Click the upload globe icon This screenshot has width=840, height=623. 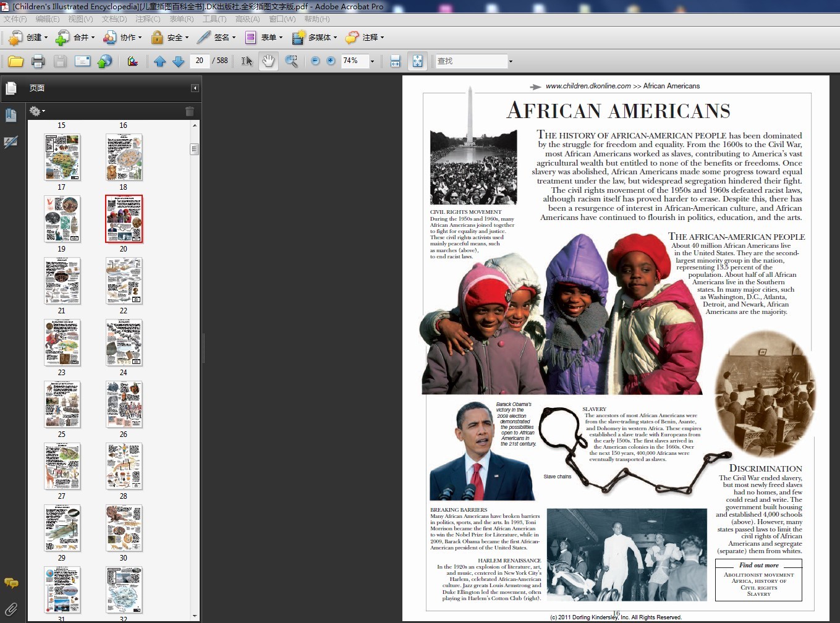(105, 61)
